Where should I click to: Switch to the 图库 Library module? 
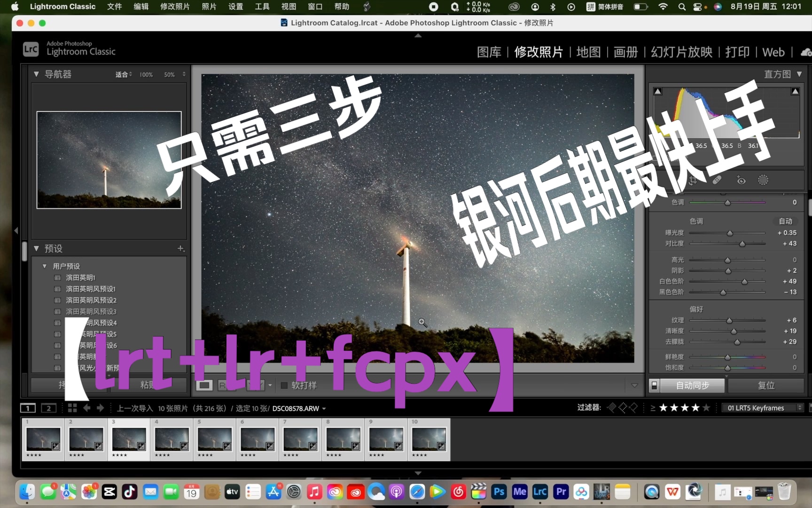(x=489, y=52)
